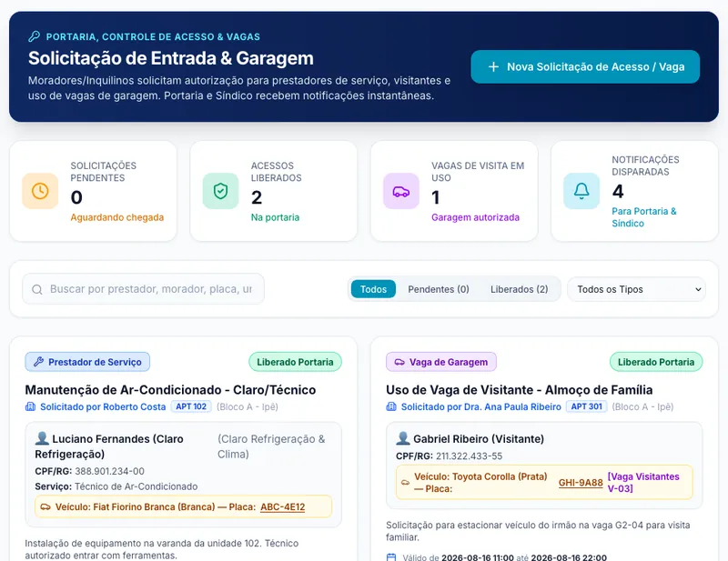Click the APT 301 tag
728x561 pixels.
tap(586, 406)
